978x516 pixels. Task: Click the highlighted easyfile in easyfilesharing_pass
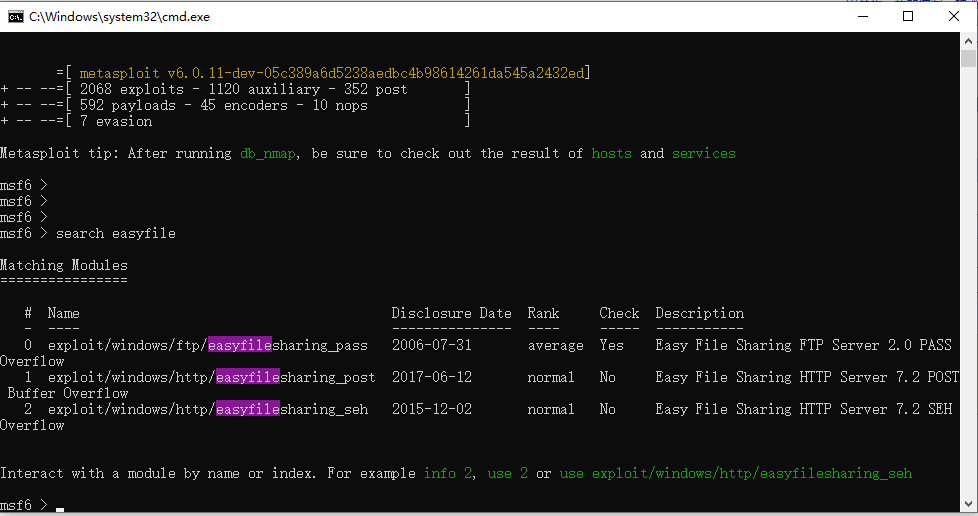coord(240,345)
